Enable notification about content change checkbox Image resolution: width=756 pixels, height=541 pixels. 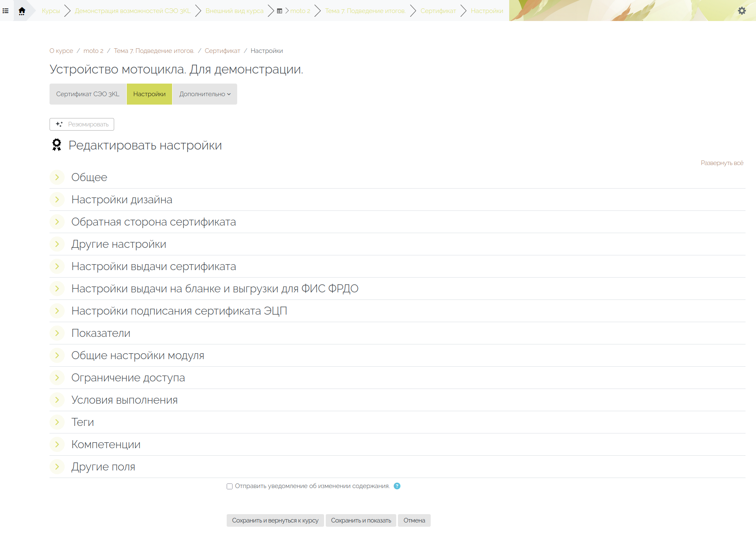(x=230, y=486)
